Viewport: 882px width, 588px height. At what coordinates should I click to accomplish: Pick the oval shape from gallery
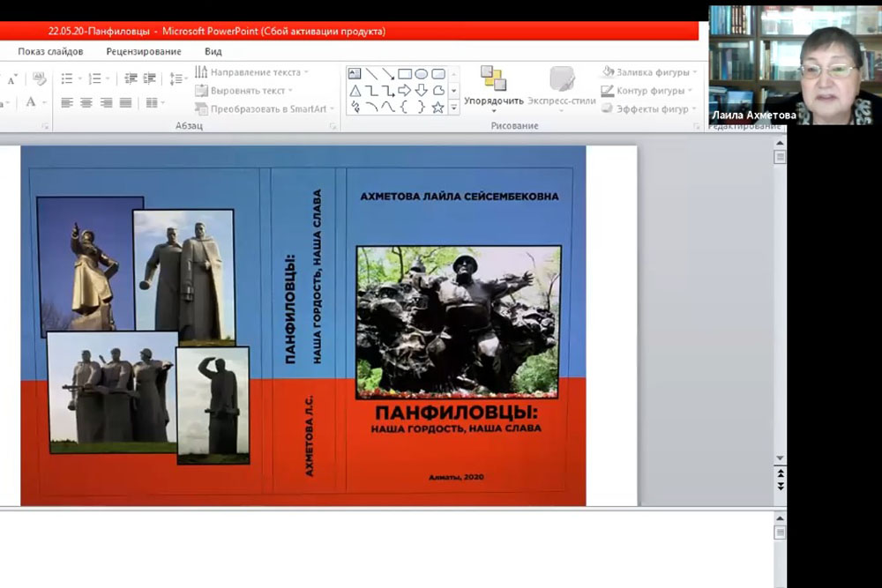(422, 74)
